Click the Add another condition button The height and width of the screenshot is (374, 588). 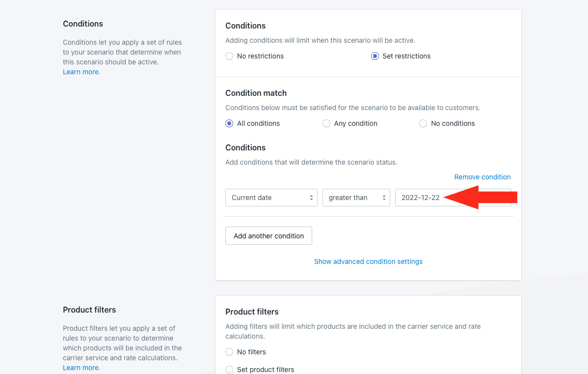click(268, 236)
